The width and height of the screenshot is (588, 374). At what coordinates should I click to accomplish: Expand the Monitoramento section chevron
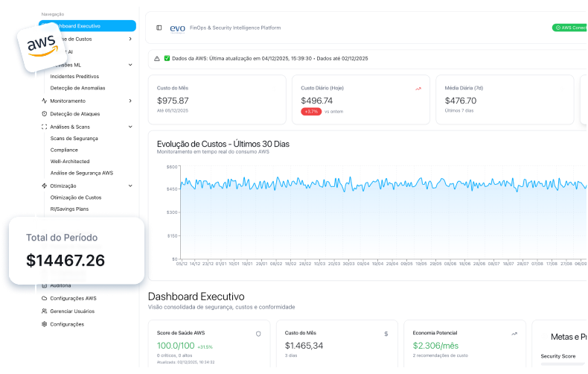(x=130, y=101)
